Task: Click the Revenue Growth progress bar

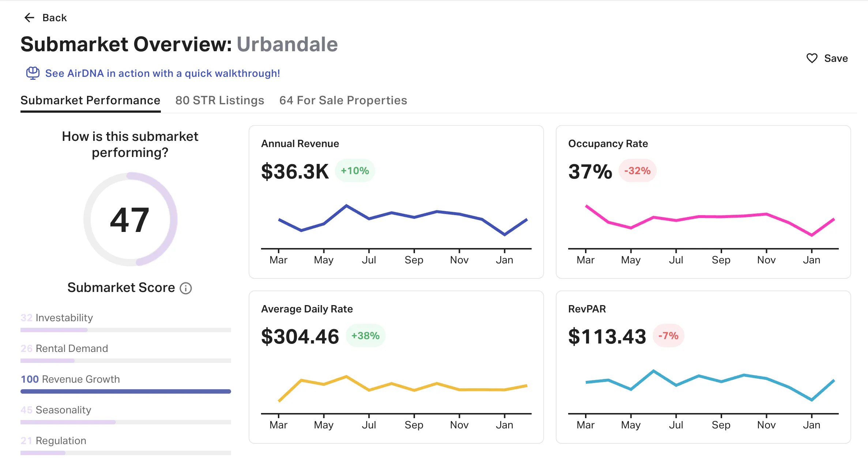Action: point(126,391)
